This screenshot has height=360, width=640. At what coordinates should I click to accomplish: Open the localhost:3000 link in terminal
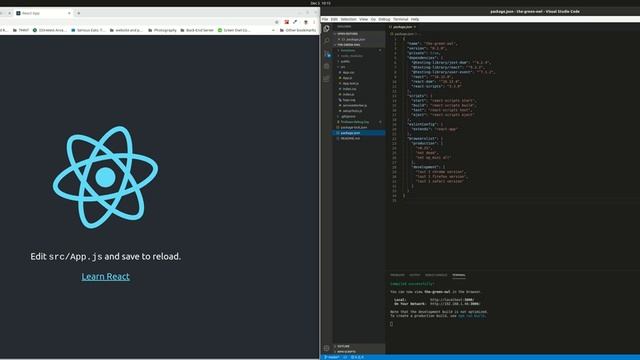click(452, 300)
